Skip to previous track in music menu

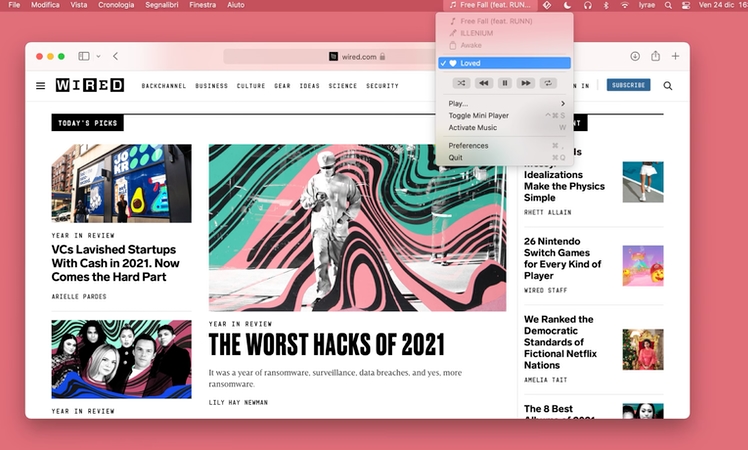(x=483, y=83)
